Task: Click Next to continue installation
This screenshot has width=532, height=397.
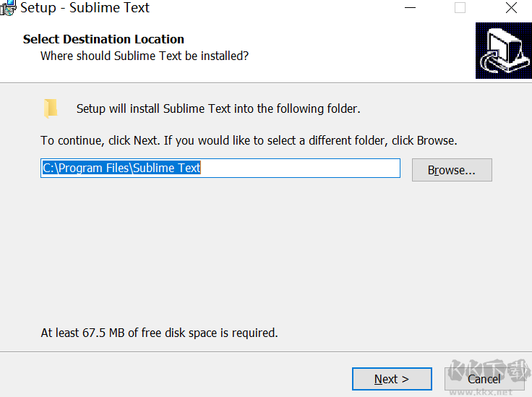Action: tap(391, 379)
